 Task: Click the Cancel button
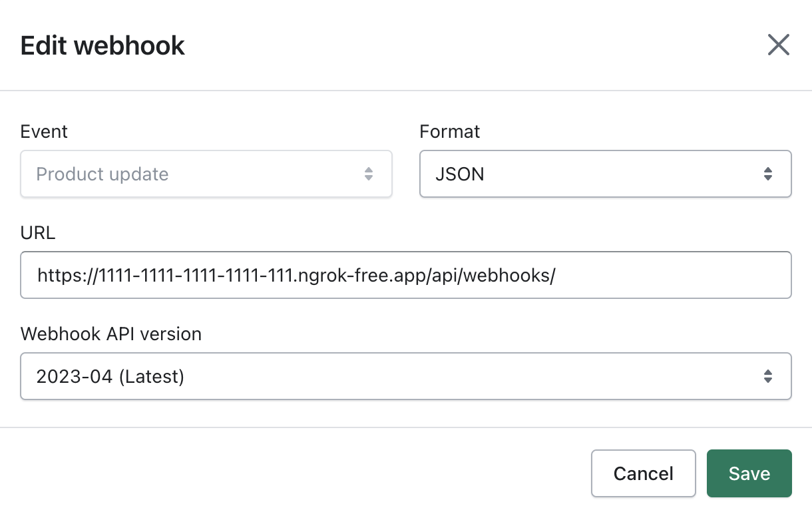click(x=643, y=473)
